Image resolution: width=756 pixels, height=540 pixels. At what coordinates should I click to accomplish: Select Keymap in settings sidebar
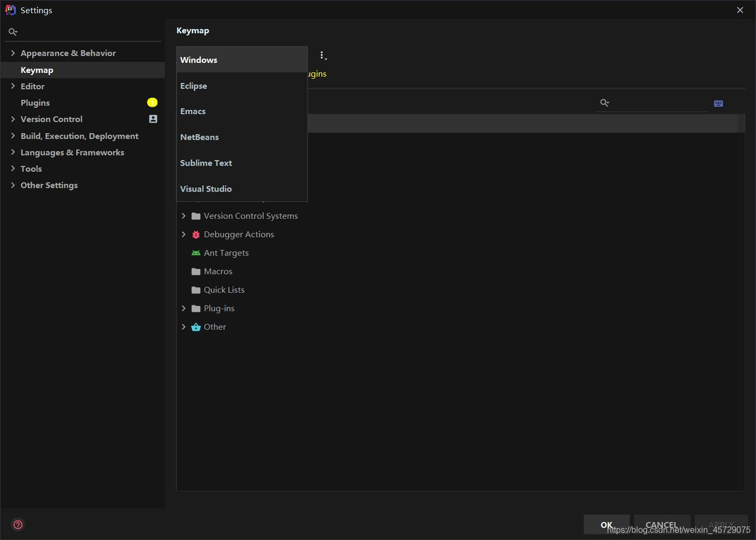click(83, 70)
